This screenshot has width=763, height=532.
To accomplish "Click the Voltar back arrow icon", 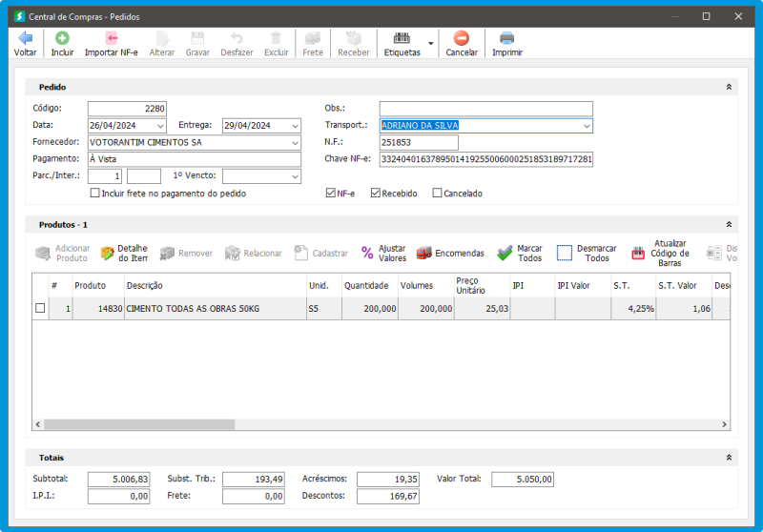I will point(26,38).
